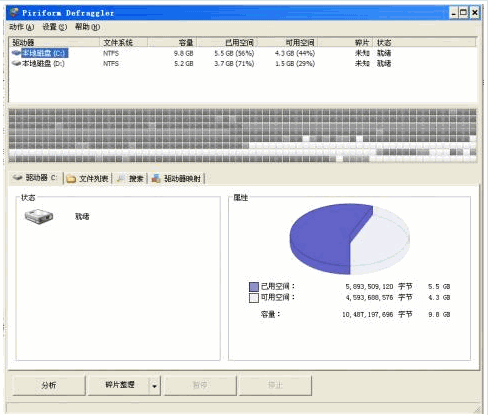
Task: Sort by 驱动器 column header
Action: click(x=54, y=42)
